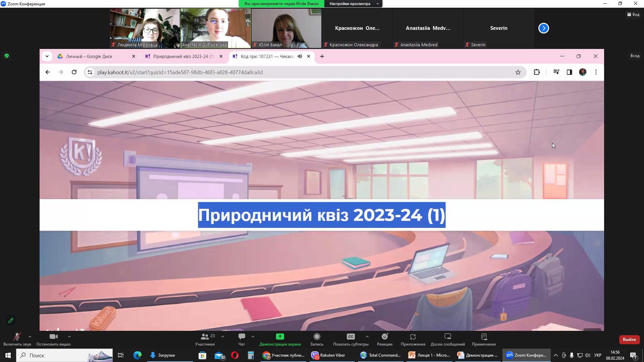Switch to Личный – Google Диск tab
The height and width of the screenshot is (362, 644).
click(x=89, y=56)
